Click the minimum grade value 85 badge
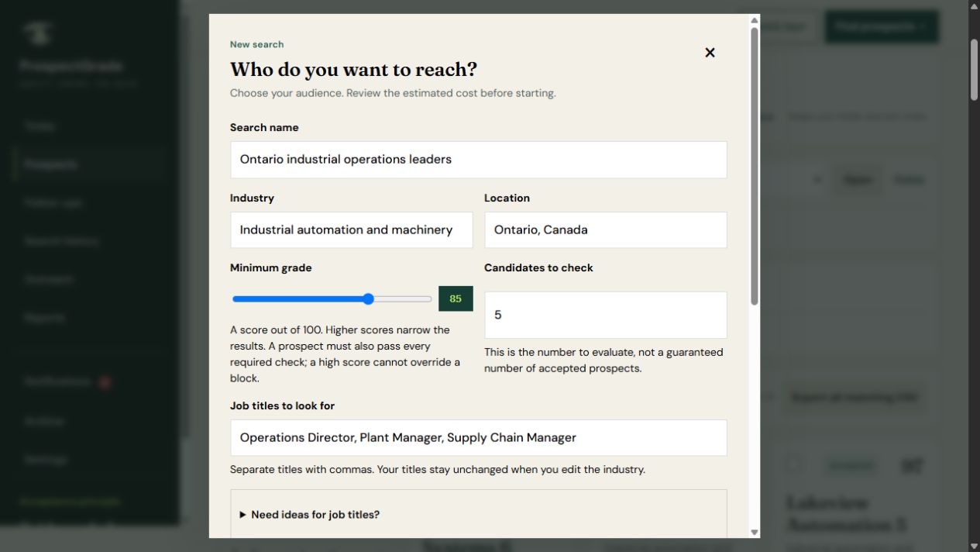The height and width of the screenshot is (552, 980). (x=456, y=298)
